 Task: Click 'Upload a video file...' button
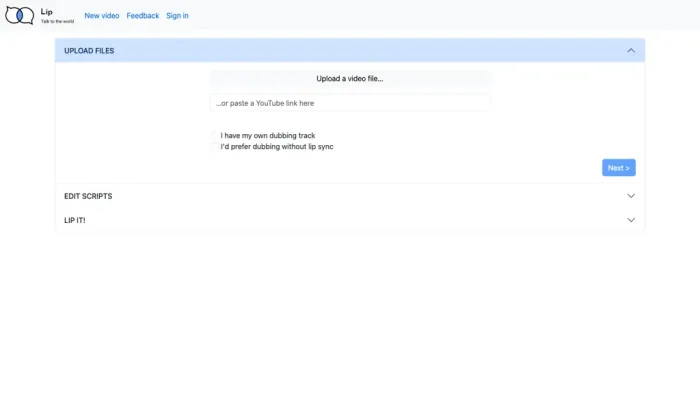pyautogui.click(x=350, y=79)
